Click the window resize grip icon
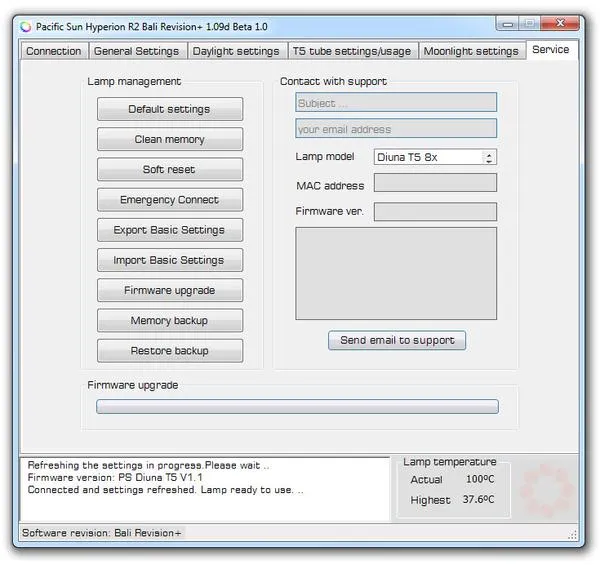 tap(572, 535)
